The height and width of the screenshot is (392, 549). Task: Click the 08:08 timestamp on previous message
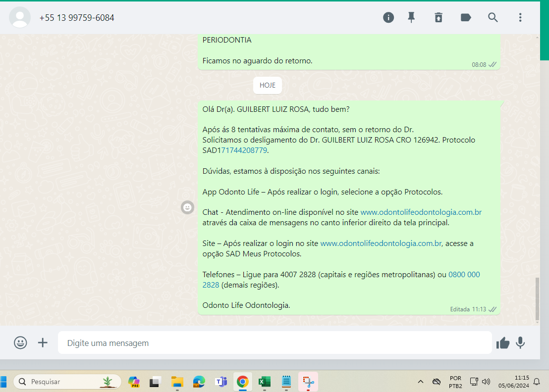click(x=479, y=65)
